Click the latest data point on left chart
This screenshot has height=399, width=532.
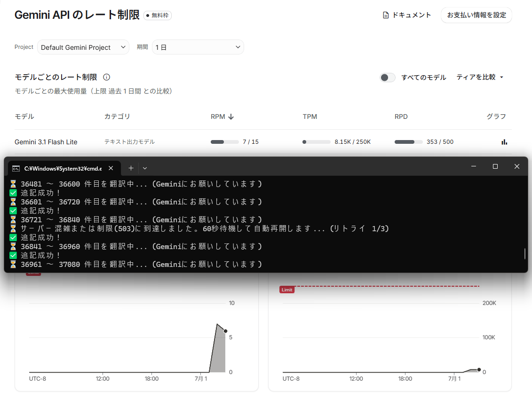pos(226,331)
